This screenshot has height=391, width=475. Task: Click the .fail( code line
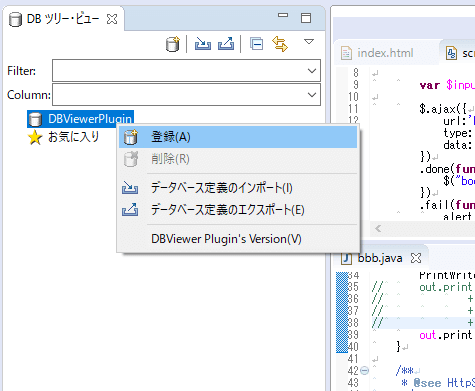[x=447, y=205]
